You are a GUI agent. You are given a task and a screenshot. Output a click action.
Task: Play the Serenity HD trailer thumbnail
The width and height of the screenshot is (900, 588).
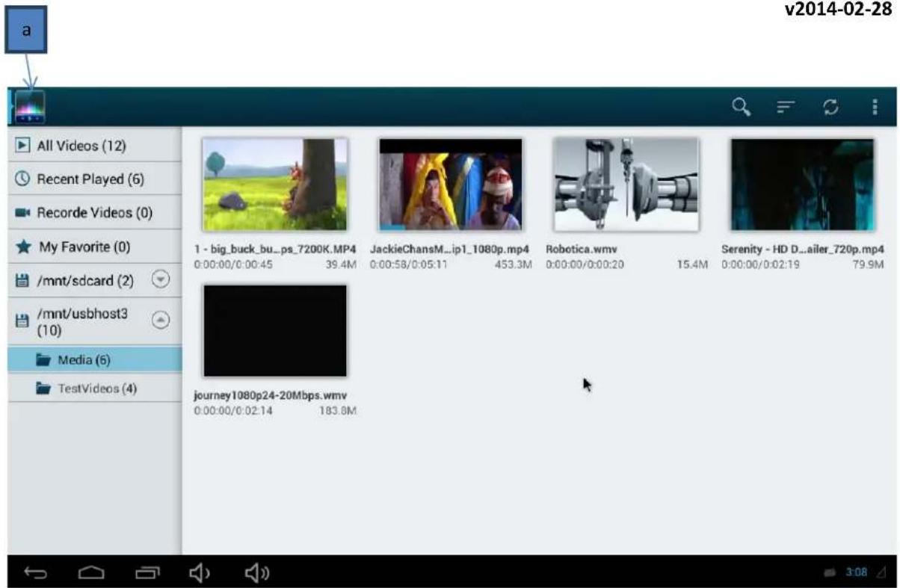coord(802,184)
